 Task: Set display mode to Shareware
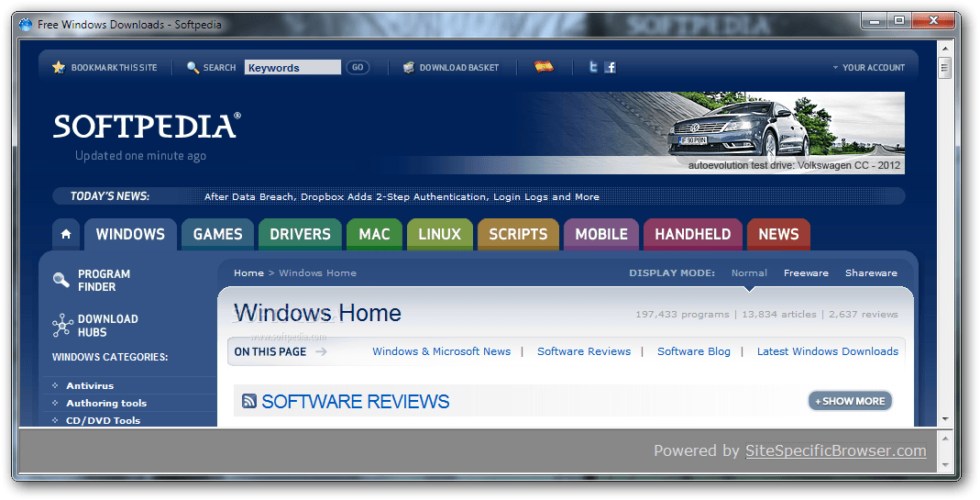(x=871, y=272)
